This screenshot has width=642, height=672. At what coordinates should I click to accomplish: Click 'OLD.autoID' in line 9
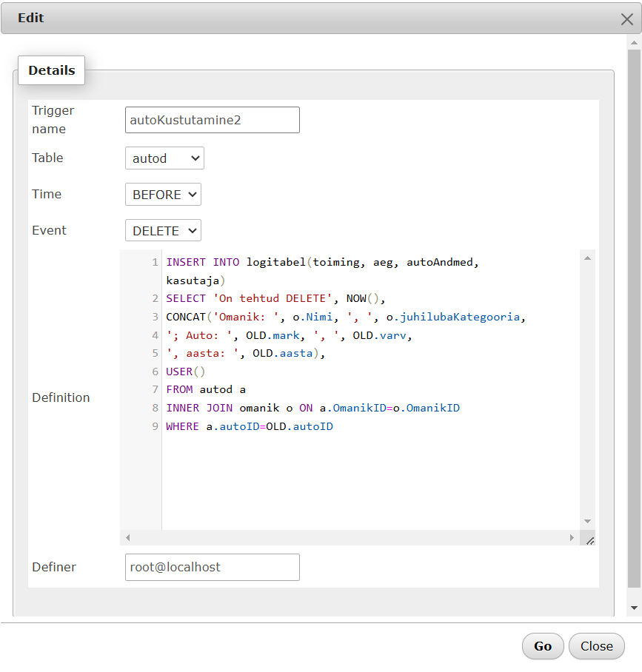point(299,426)
